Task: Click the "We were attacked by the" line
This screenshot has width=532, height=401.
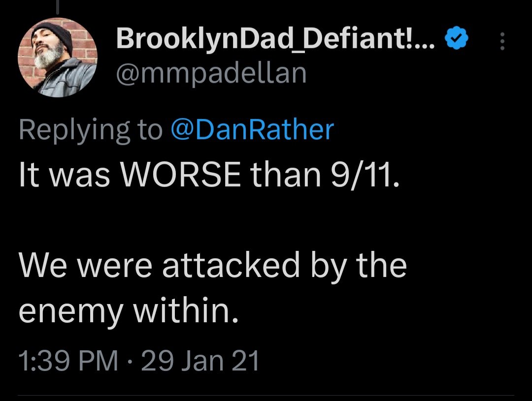Action: (x=213, y=265)
